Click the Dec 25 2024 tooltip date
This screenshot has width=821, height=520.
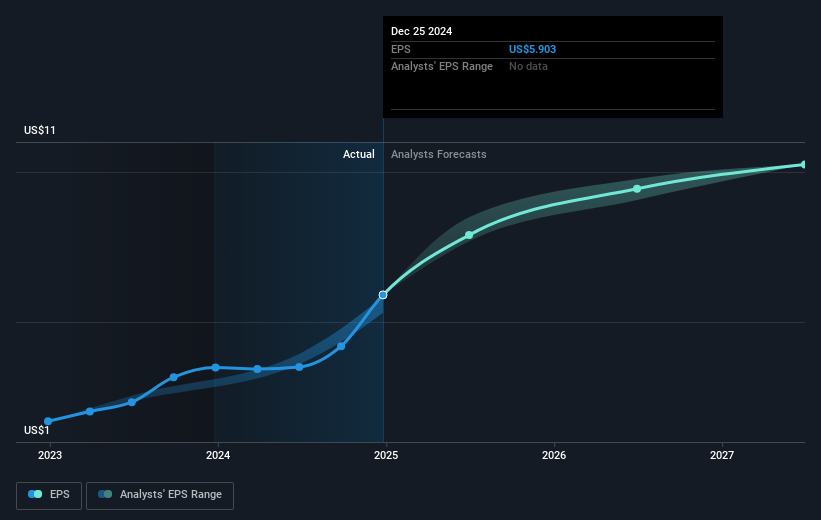421,31
